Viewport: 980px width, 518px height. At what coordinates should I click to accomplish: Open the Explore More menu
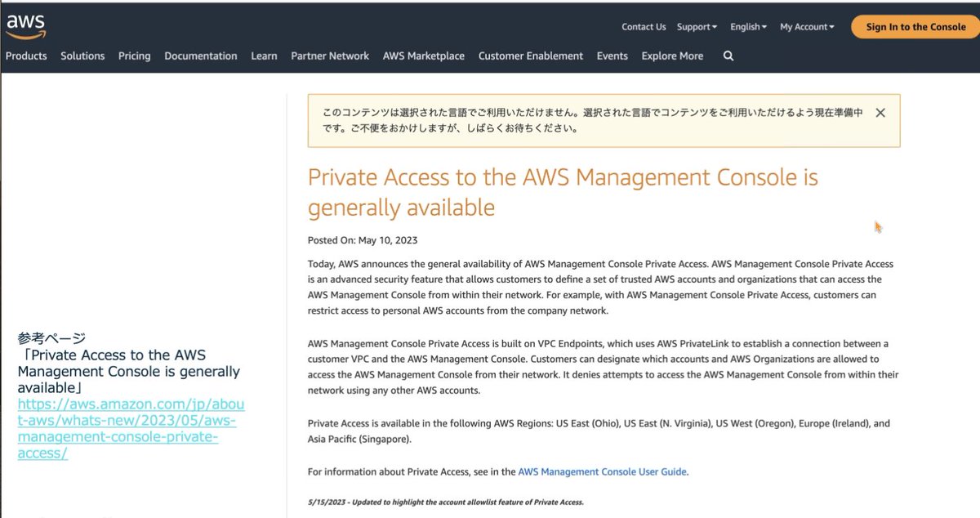click(x=672, y=56)
